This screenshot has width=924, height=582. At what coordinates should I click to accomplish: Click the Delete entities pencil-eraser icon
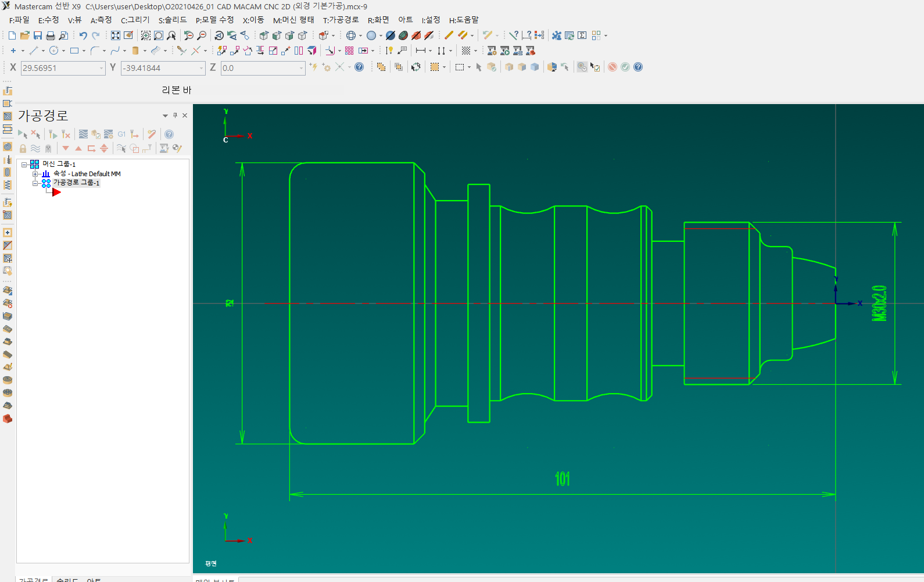[x=449, y=35]
